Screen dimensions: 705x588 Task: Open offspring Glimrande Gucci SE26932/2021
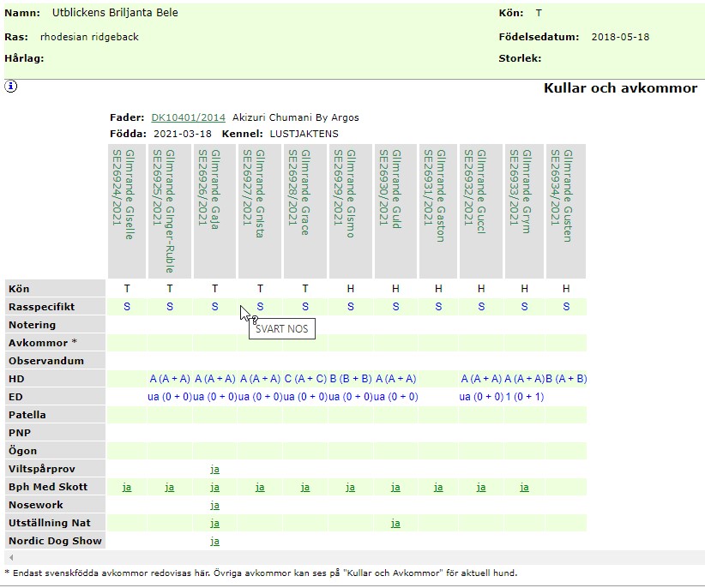point(475,192)
